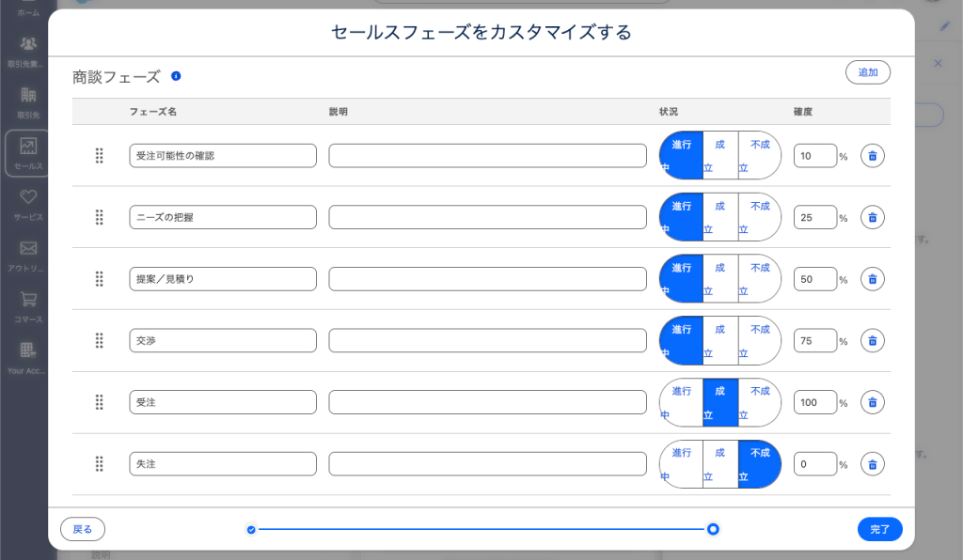This screenshot has width=963, height=560.
Task: Set 交渉 status to 成立
Action: [x=720, y=340]
